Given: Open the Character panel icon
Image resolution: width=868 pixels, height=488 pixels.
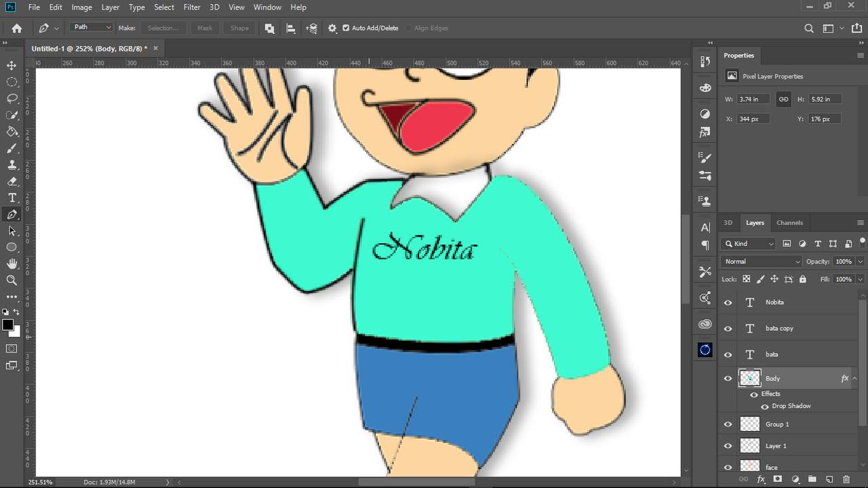Looking at the screenshot, I should [x=705, y=228].
